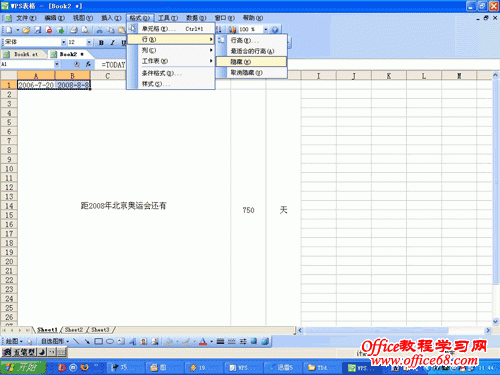Choose 条件格式 in Format menu
500x375 pixels.
pyautogui.click(x=171, y=73)
